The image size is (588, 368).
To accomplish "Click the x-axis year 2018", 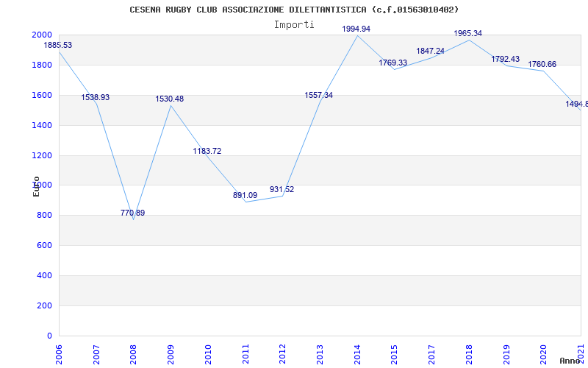I will coord(469,355).
